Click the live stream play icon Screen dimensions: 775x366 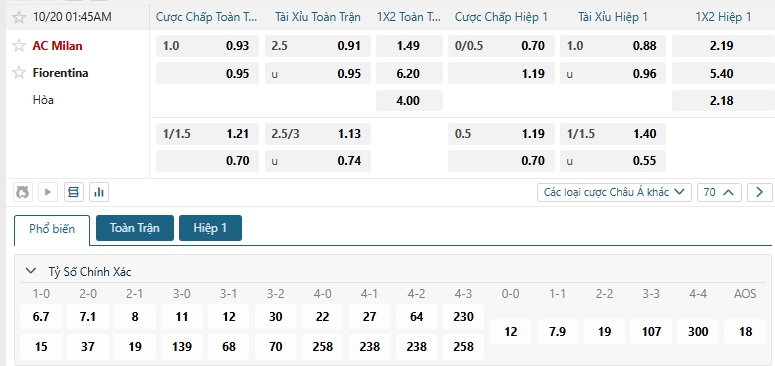48,192
